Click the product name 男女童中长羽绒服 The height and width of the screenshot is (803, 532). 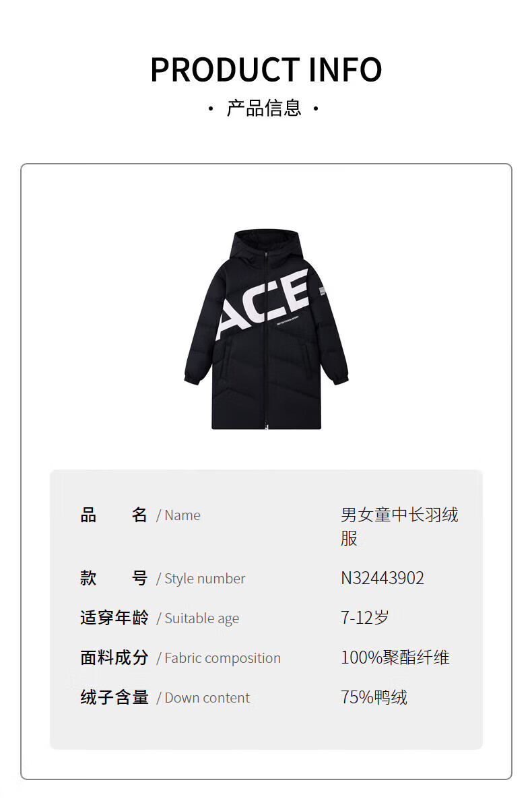tap(399, 526)
